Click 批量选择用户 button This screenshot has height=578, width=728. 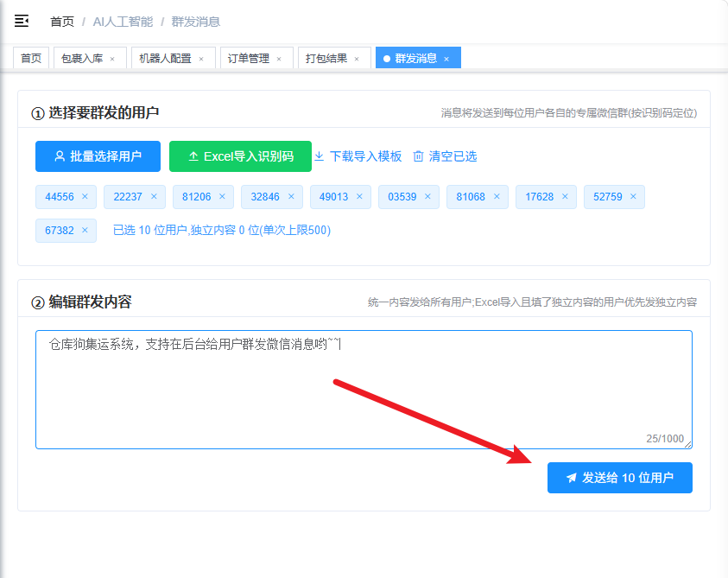[x=98, y=156]
